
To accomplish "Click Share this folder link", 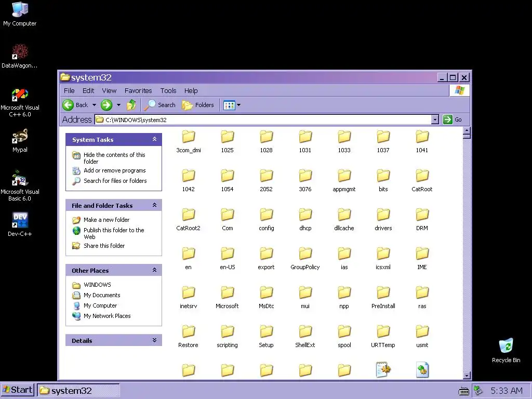I will pyautogui.click(x=104, y=246).
